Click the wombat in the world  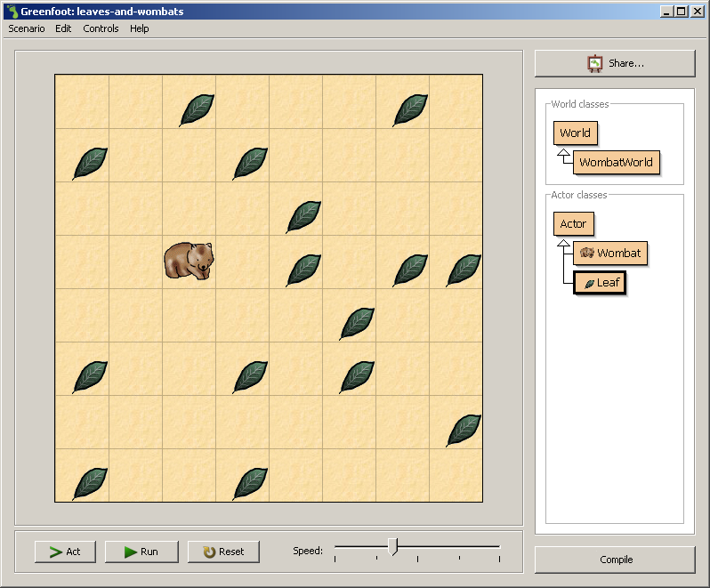pos(189,261)
